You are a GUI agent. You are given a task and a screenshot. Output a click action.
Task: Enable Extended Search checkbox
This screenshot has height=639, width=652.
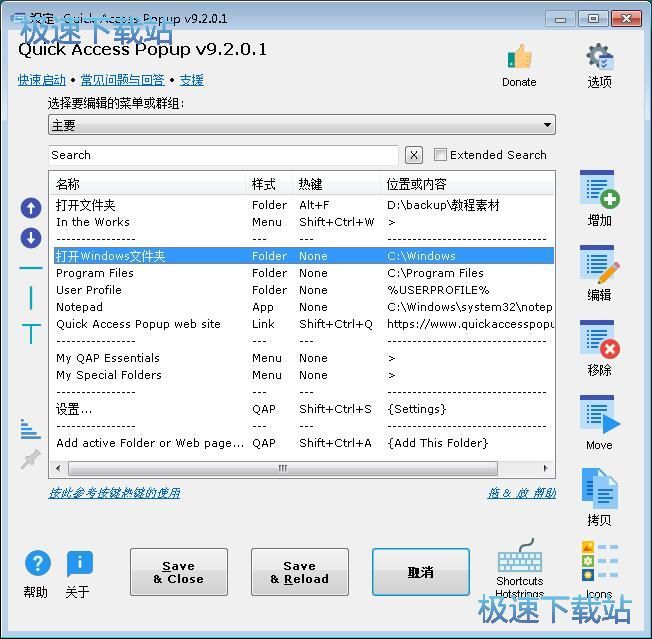tap(440, 155)
